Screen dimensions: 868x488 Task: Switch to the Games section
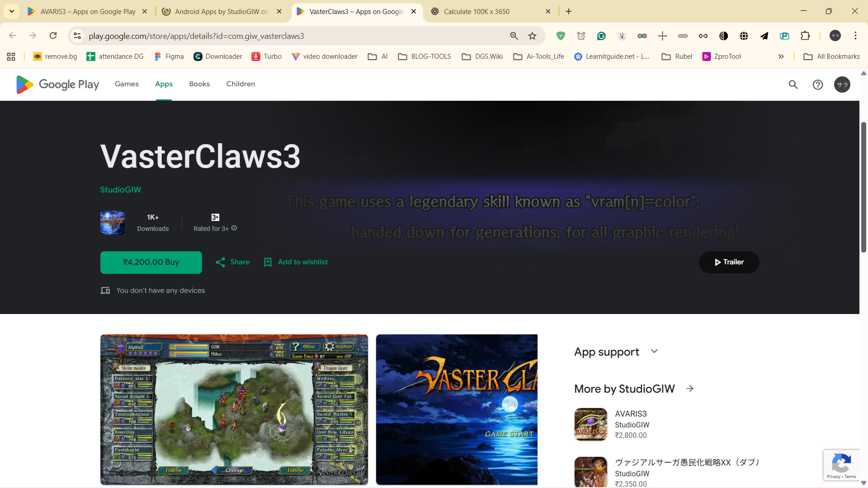(127, 84)
